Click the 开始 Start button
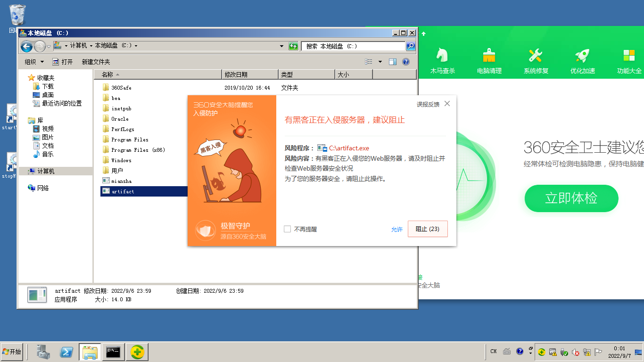Screen dimensions: 644x362 pyautogui.click(x=12, y=352)
